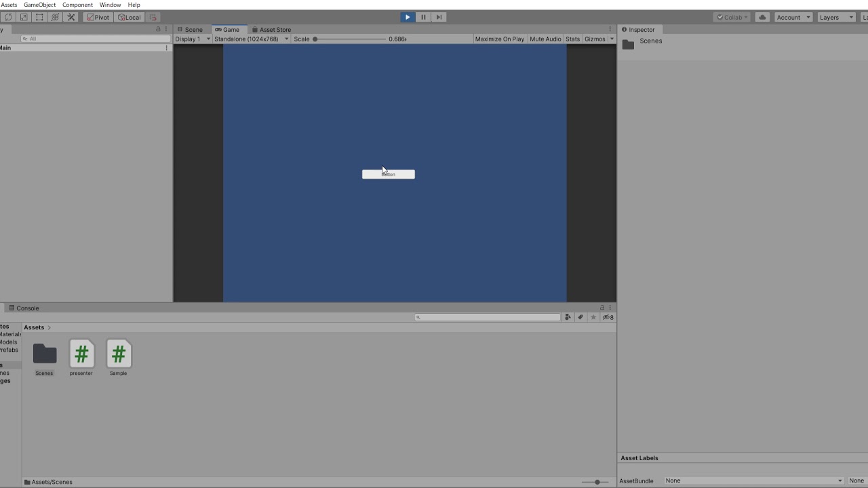Viewport: 868px width, 488px height.
Task: Open the Layers dropdown
Action: click(836, 17)
